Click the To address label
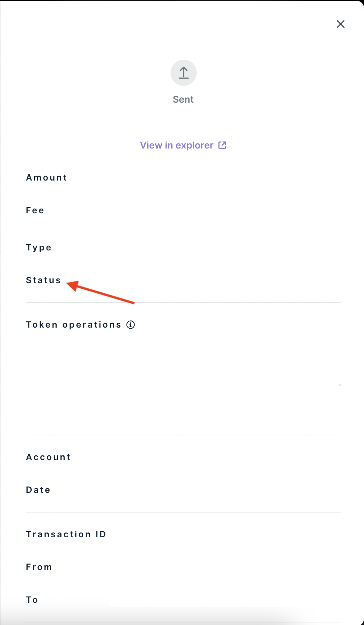Image resolution: width=364 pixels, height=625 pixels. [x=32, y=600]
